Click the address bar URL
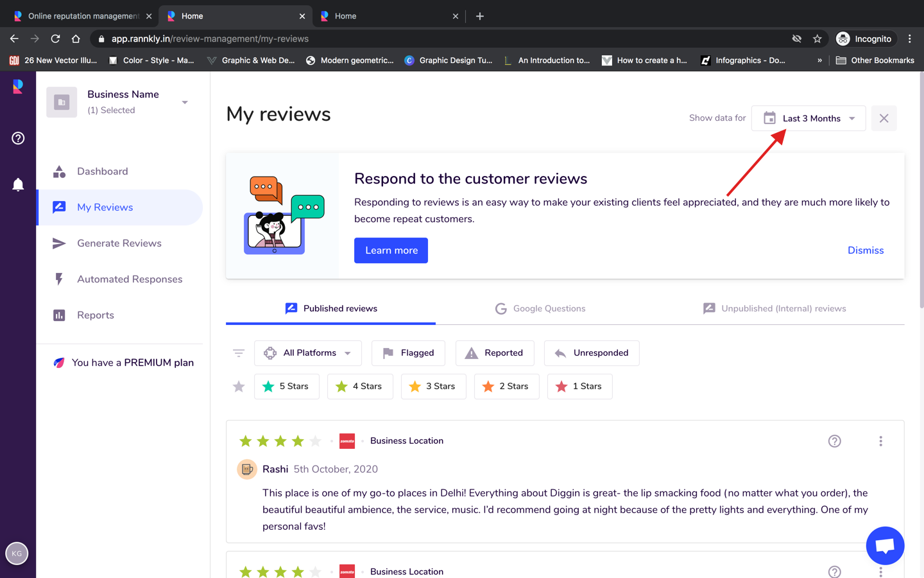The width and height of the screenshot is (924, 578). pos(210,39)
